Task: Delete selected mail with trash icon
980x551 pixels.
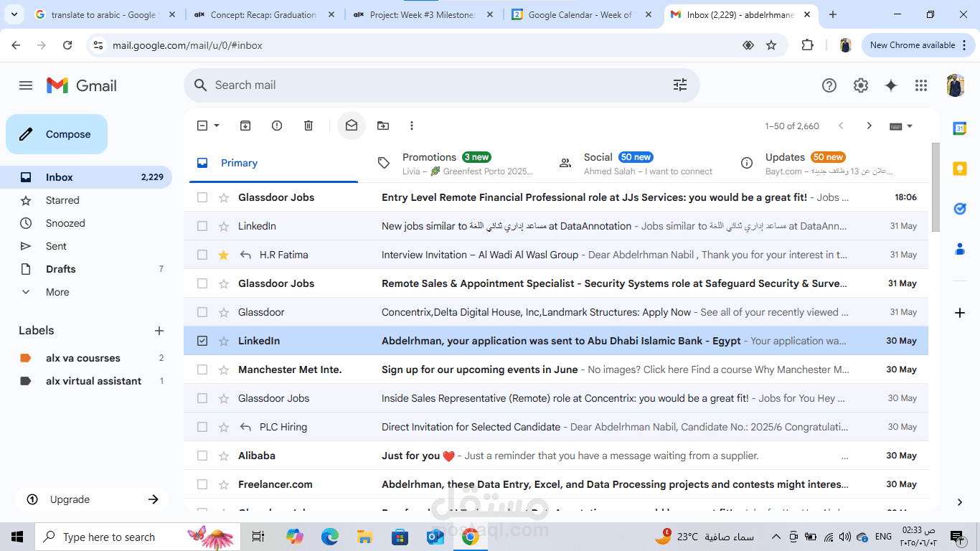Action: [308, 126]
